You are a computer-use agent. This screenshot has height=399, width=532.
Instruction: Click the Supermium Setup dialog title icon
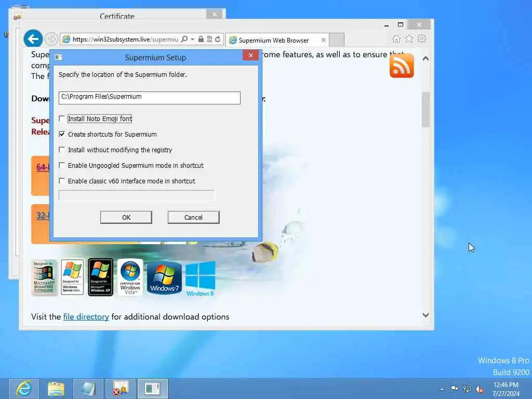58,57
